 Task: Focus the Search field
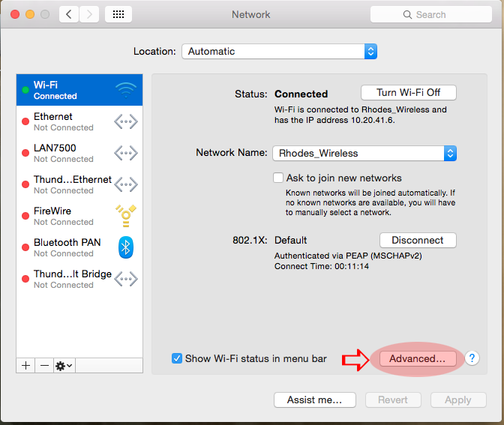(431, 14)
